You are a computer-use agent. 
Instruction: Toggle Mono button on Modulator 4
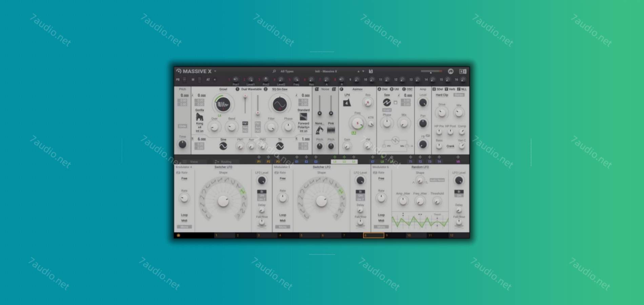(x=184, y=227)
